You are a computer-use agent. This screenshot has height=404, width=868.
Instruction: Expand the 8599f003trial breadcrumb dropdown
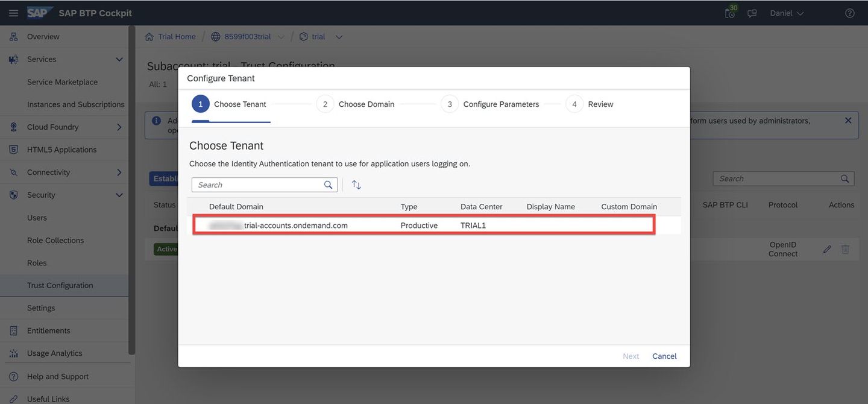281,37
